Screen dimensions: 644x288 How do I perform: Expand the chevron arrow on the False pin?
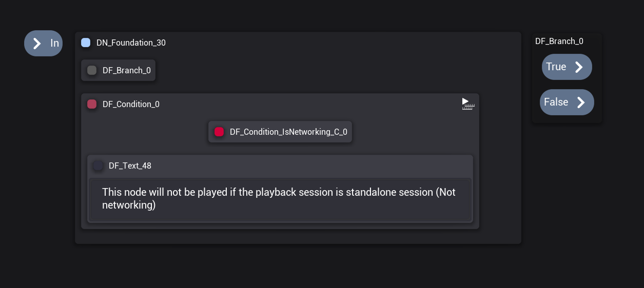click(x=581, y=102)
